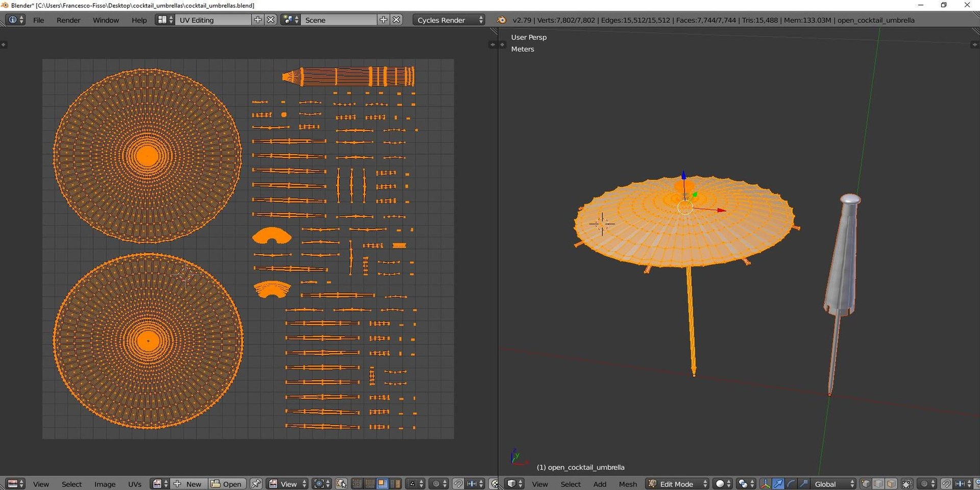Image resolution: width=980 pixels, height=490 pixels.
Task: Select the rotate manipulator icon
Action: click(791, 483)
